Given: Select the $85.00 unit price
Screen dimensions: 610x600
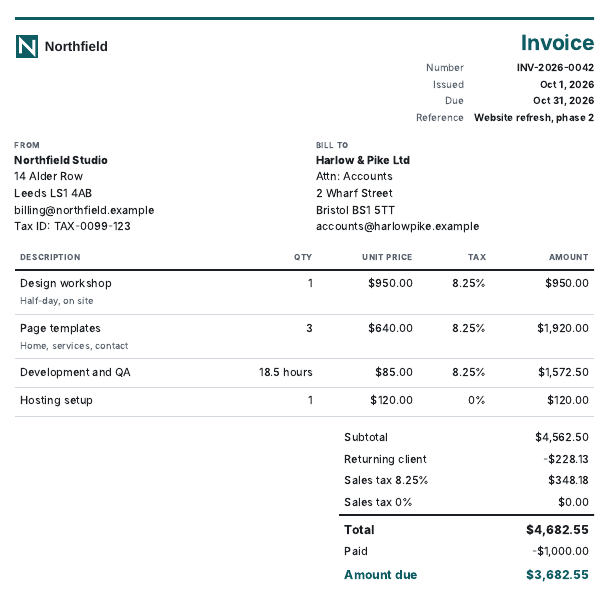Looking at the screenshot, I should [394, 372].
